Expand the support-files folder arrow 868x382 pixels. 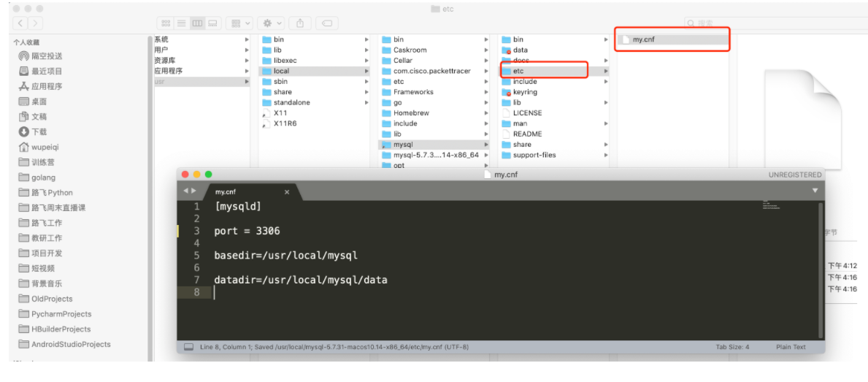click(606, 155)
